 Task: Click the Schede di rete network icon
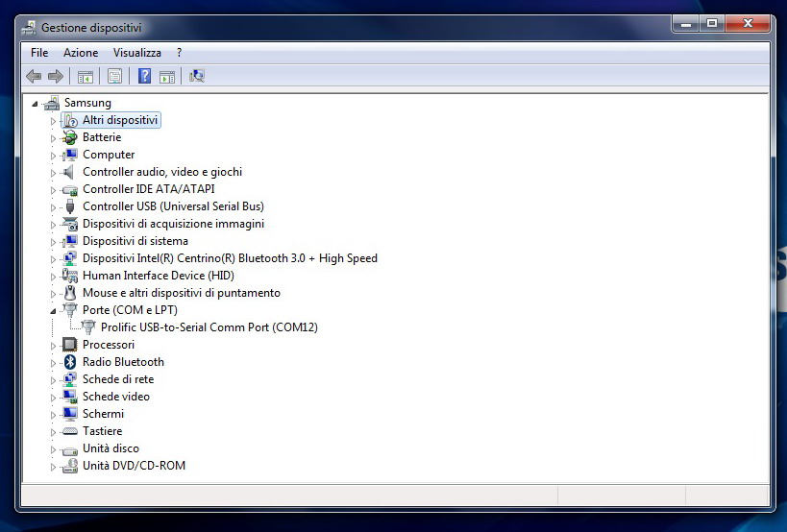[x=70, y=379]
